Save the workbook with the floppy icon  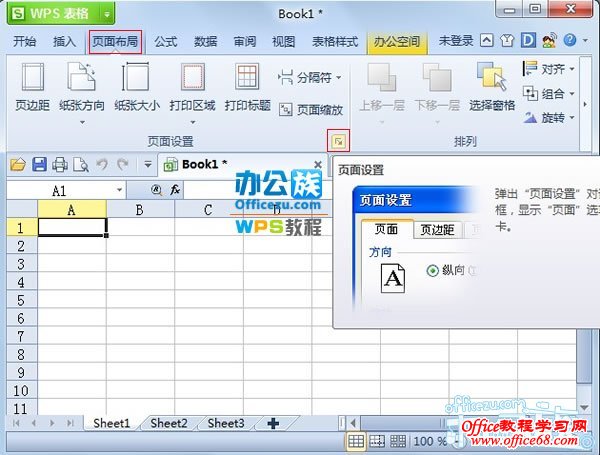point(39,165)
